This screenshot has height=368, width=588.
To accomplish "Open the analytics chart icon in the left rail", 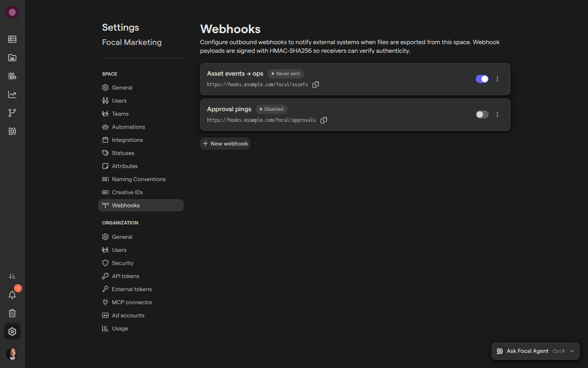I will 12,94.
